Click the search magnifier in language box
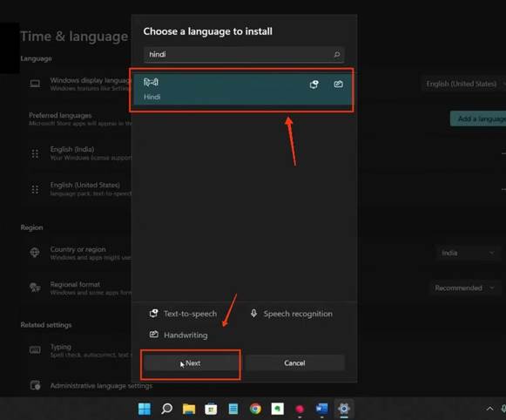506x420 pixels. coord(337,54)
